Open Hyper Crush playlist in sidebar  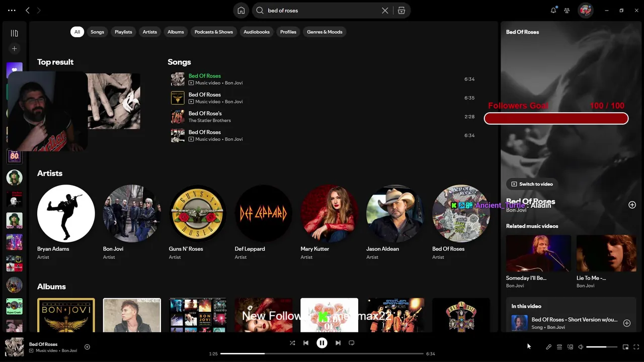pos(14,306)
